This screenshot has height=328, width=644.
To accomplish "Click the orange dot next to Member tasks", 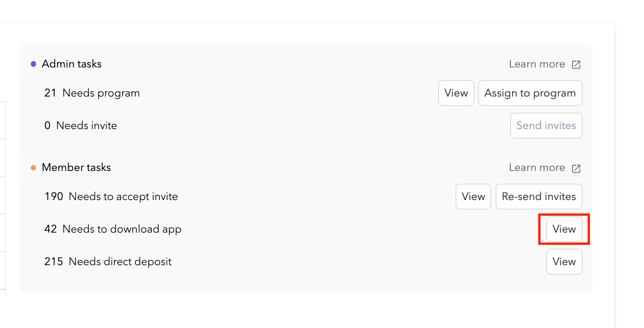I will [33, 167].
